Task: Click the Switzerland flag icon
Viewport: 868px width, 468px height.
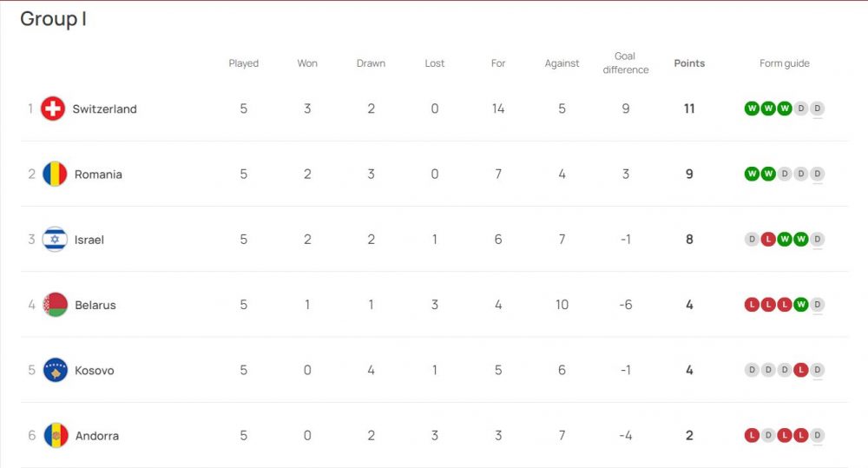Action: pos(53,109)
